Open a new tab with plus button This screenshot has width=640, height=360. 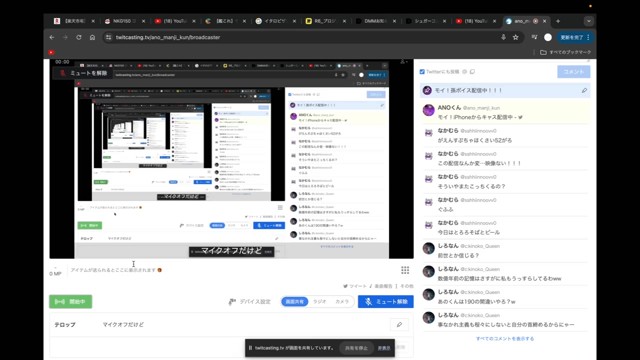pyautogui.click(x=558, y=21)
